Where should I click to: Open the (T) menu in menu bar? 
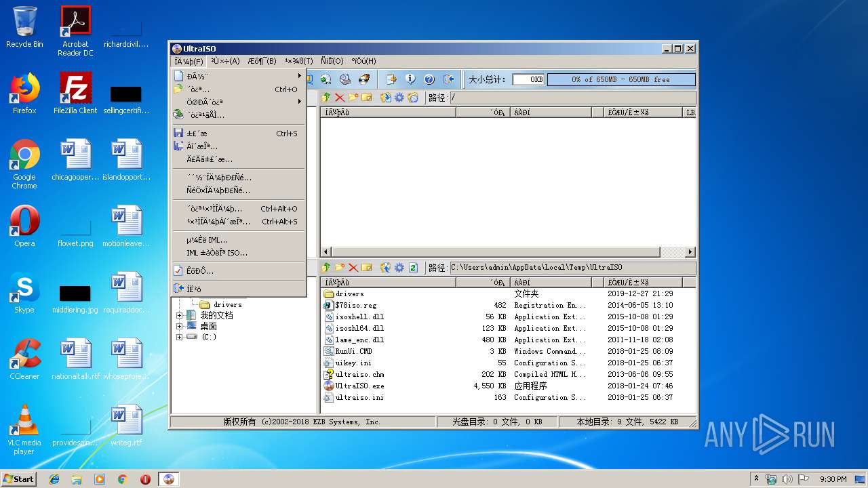coord(298,61)
